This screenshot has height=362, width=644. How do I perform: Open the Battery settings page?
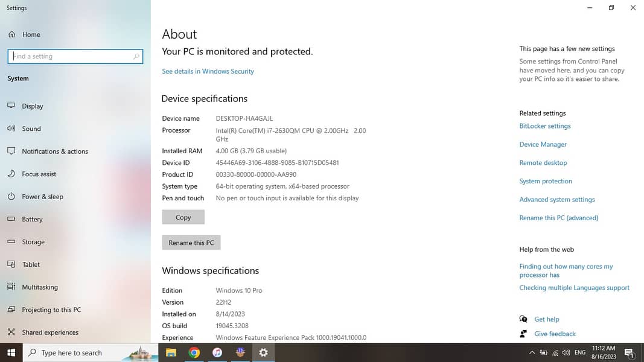coord(32,220)
